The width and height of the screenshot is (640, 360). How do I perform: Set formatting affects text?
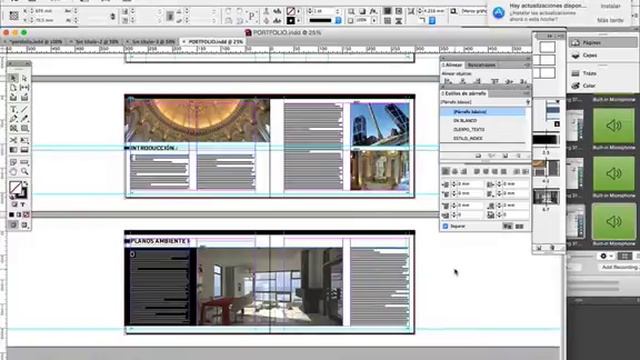click(x=23, y=204)
